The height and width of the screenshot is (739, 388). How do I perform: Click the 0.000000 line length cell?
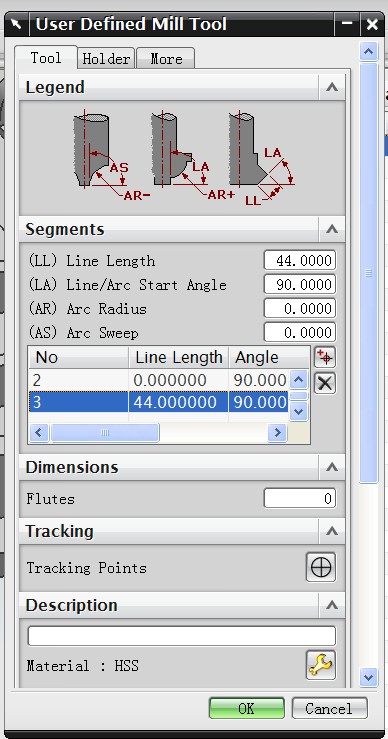point(178,380)
